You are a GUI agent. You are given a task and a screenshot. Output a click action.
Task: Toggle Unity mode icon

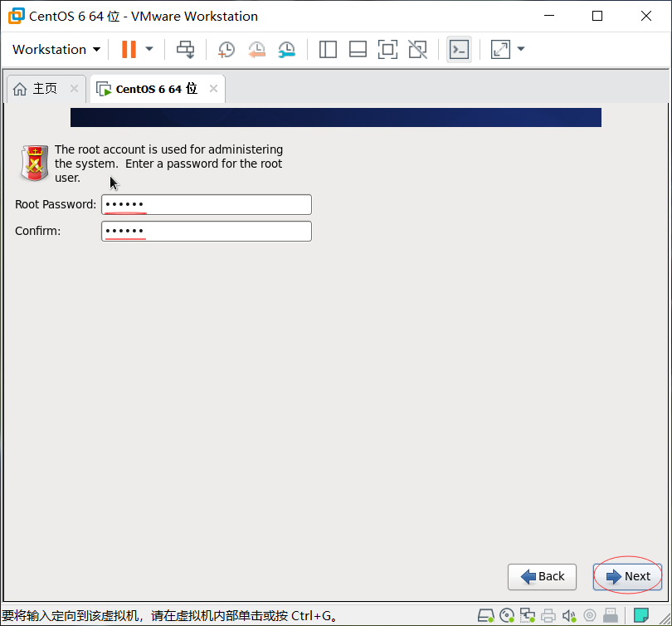point(417,49)
